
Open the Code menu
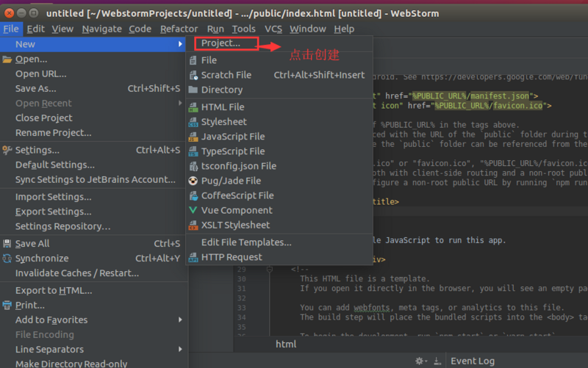coord(140,29)
